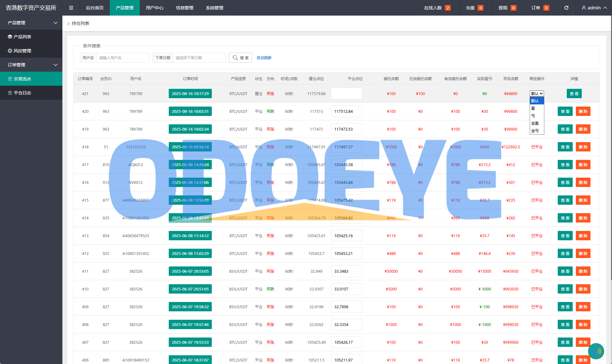
Task: Click the 风控管理 gear icon
Action: tap(10, 51)
